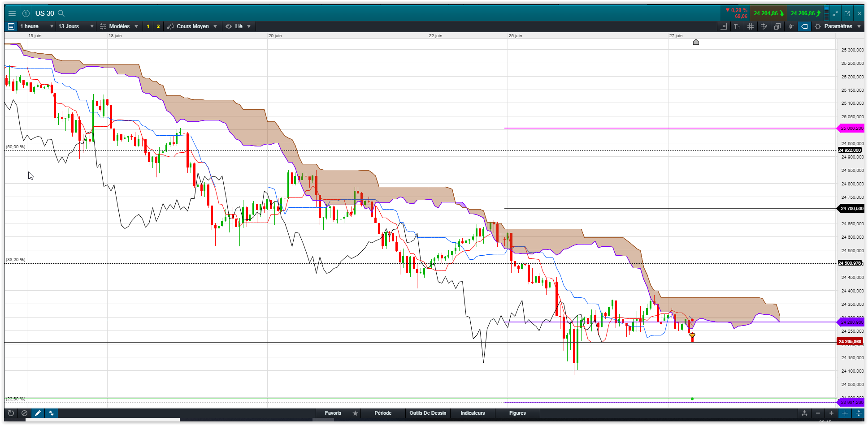Click the reset/refresh arrow at bottom left
This screenshot has width=868, height=425.
pyautogui.click(x=11, y=413)
